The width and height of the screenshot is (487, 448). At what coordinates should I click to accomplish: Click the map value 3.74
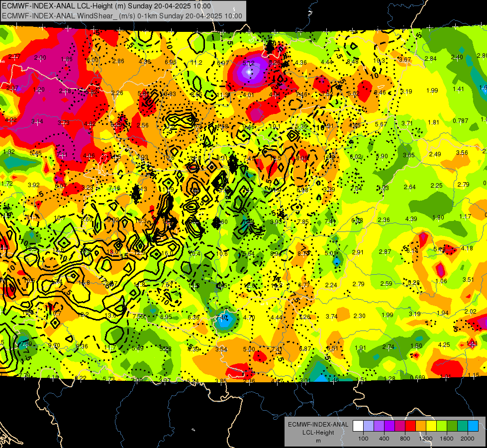(332, 316)
